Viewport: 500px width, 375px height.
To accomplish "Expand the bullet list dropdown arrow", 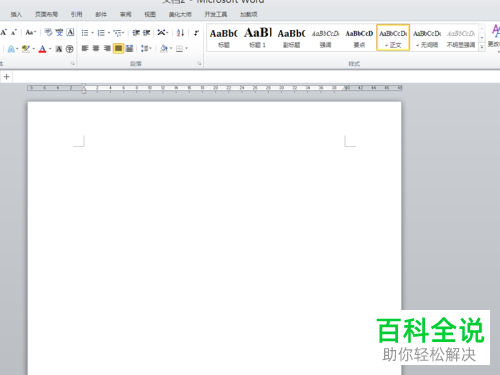I will coord(92,33).
